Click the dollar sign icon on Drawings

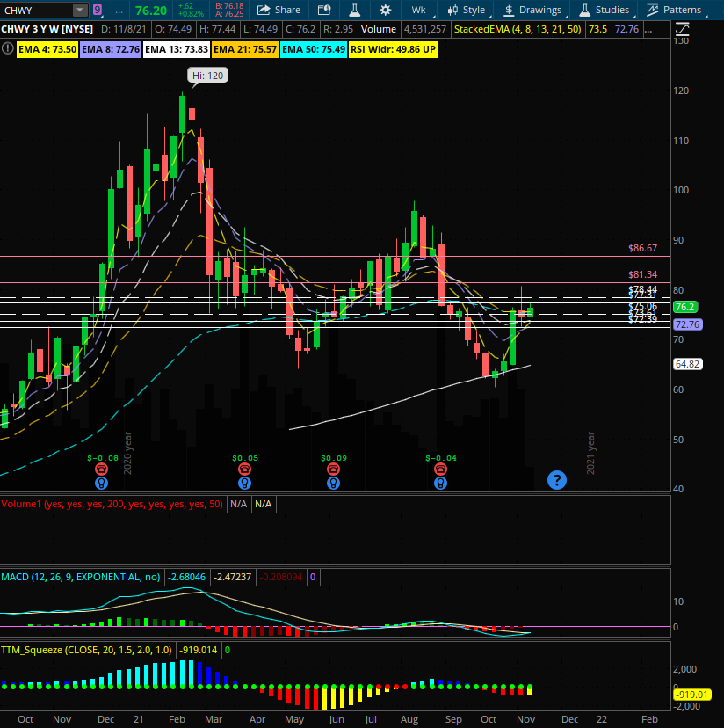(x=509, y=11)
